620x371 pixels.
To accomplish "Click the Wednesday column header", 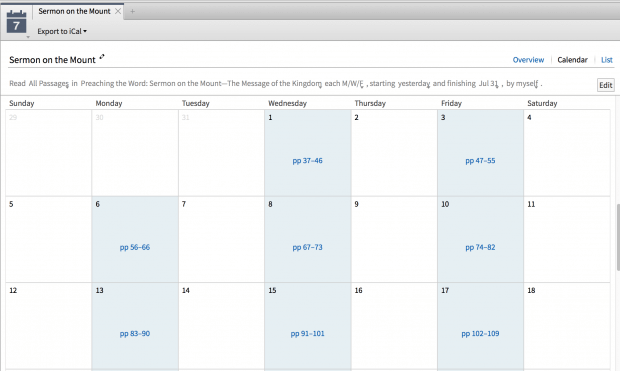I will pyautogui.click(x=287, y=103).
